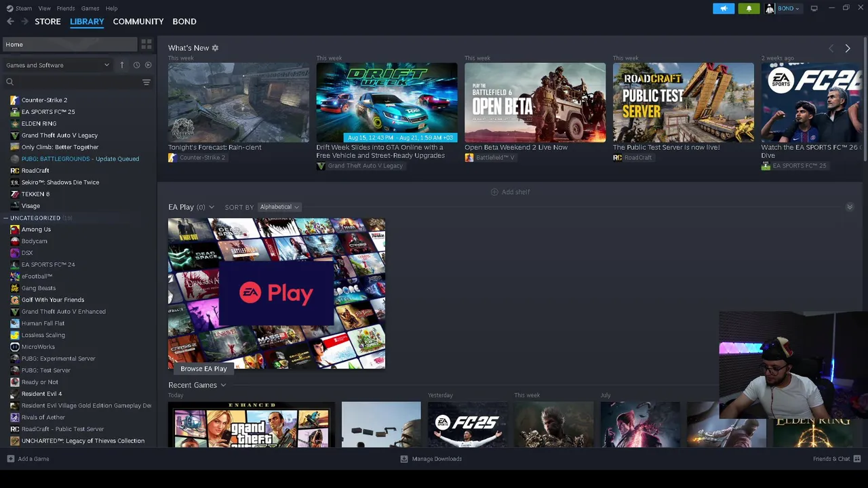The height and width of the screenshot is (488, 868).
Task: Open the BOND profile tab
Action: point(184,22)
